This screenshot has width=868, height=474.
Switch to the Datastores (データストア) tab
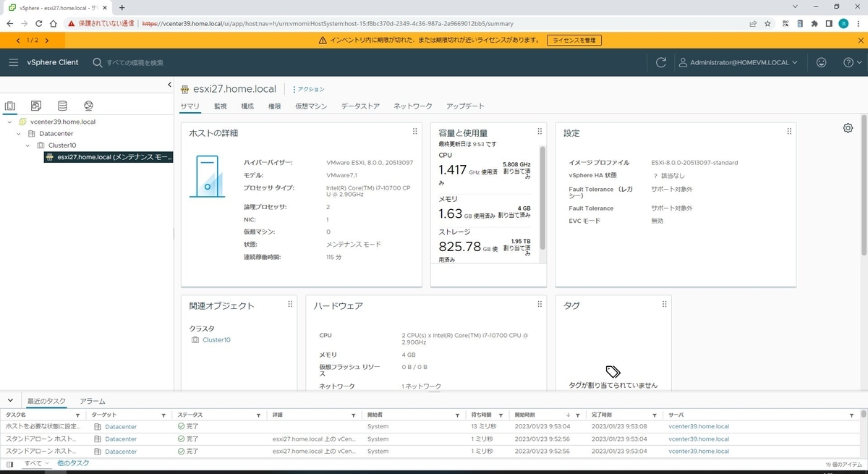[x=360, y=106]
